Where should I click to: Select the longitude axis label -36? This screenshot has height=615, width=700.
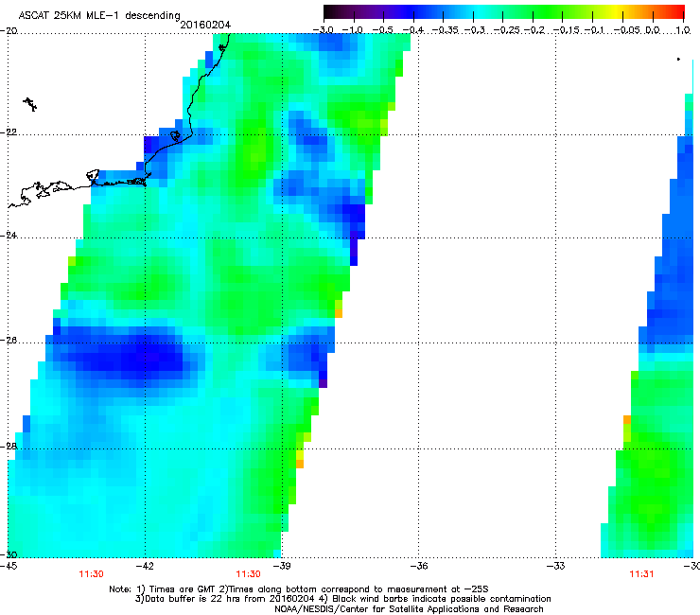(419, 566)
